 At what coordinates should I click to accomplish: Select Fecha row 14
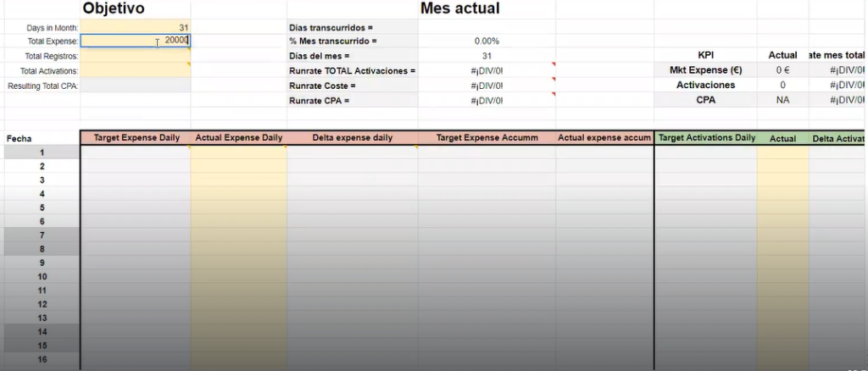[42, 332]
